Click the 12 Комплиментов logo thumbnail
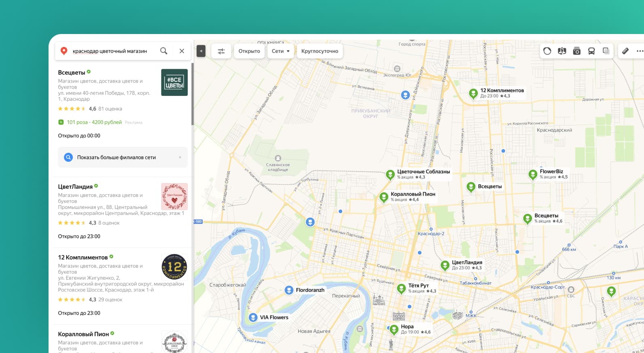The image size is (644, 353). pos(174,267)
